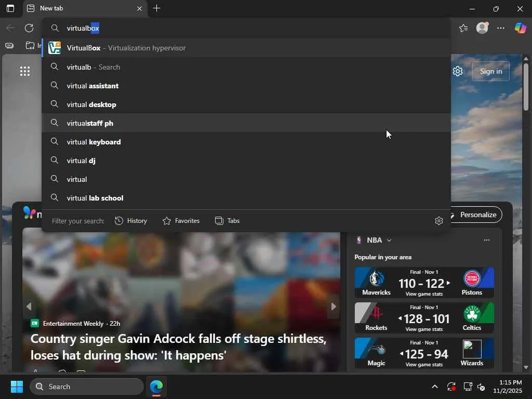The image size is (532, 399).
Task: View game stats for Magic vs Wizards
Action: [x=424, y=365]
